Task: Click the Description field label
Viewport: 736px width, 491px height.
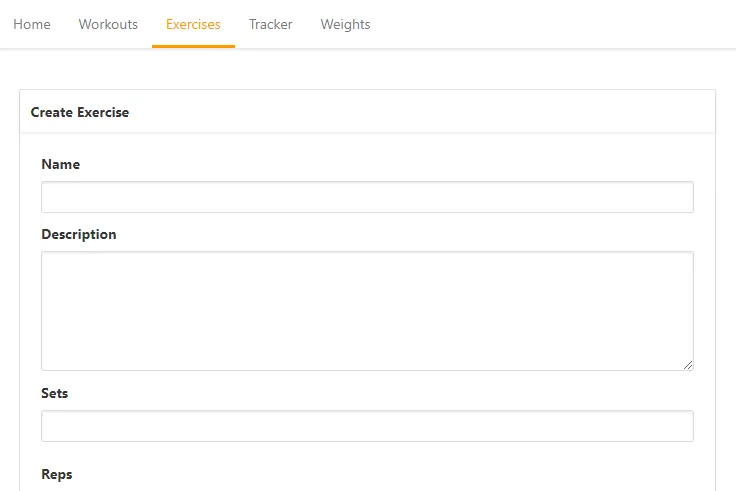Action: point(78,234)
